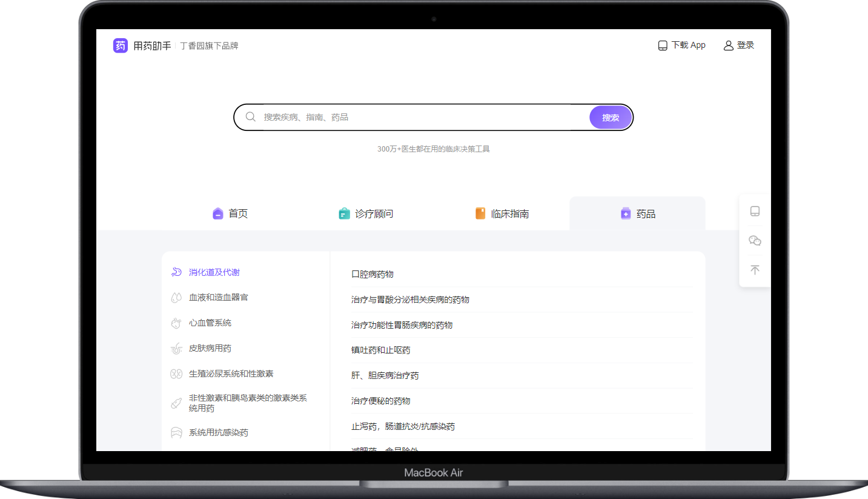Viewport: 868px width, 499px height.
Task: Click the 消化道及代谢 stomach icon
Action: pyautogui.click(x=176, y=272)
